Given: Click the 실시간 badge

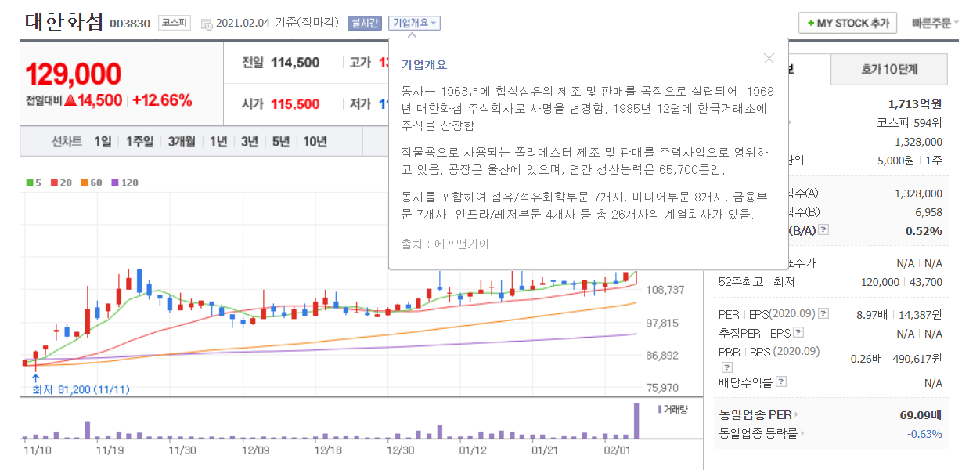Looking at the screenshot, I should 365,23.
